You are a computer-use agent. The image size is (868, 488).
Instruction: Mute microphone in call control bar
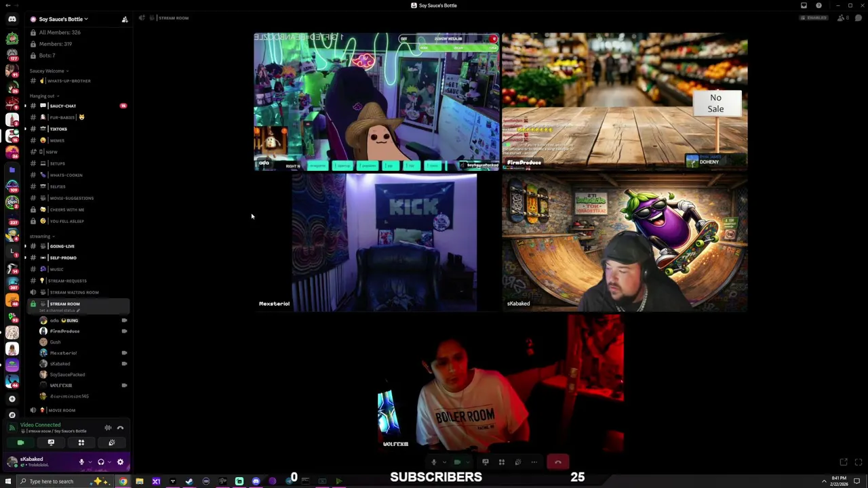coord(434,462)
